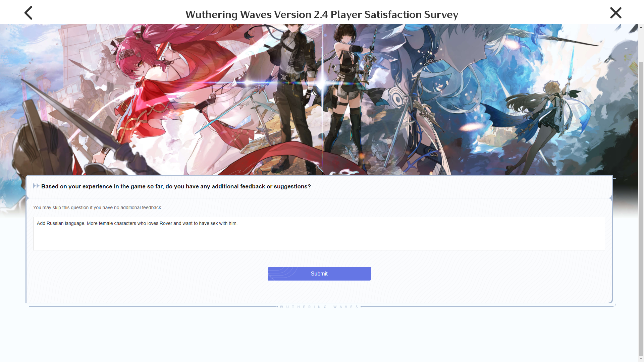Image resolution: width=644 pixels, height=362 pixels.
Task: Focus the additional feedback text box
Action: [319, 234]
